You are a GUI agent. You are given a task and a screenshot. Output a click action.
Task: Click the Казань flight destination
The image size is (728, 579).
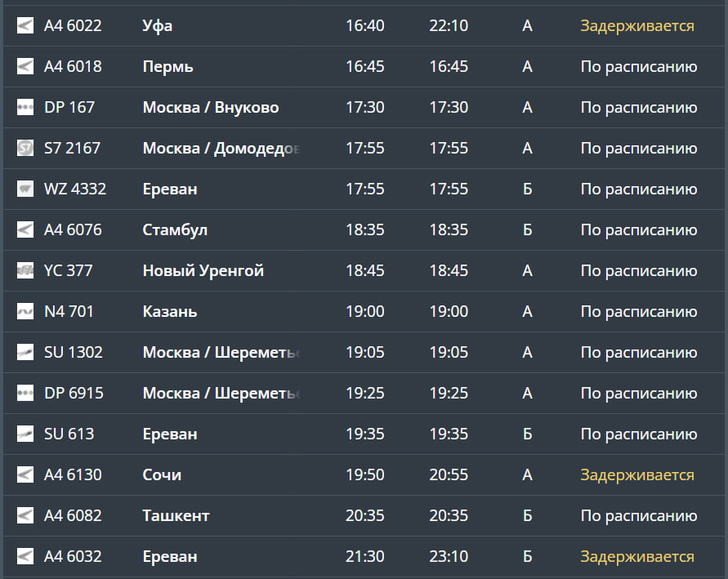(x=170, y=312)
